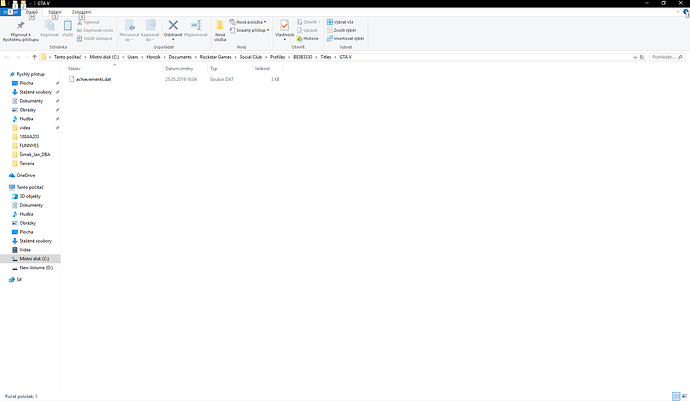The image size is (690, 401).
Task: Click the Vložit paste icon
Action: click(66, 27)
